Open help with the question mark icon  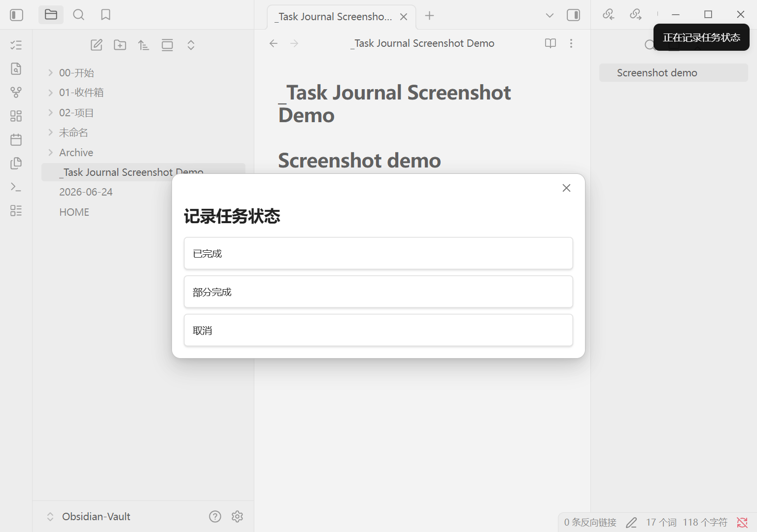click(215, 516)
